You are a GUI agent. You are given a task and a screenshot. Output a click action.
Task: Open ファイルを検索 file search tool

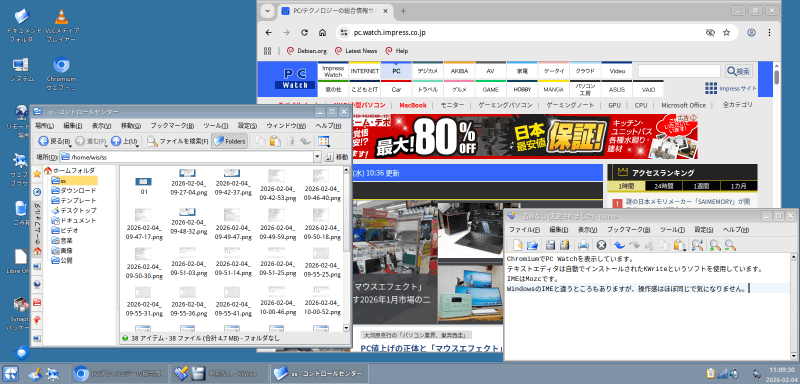[178, 141]
